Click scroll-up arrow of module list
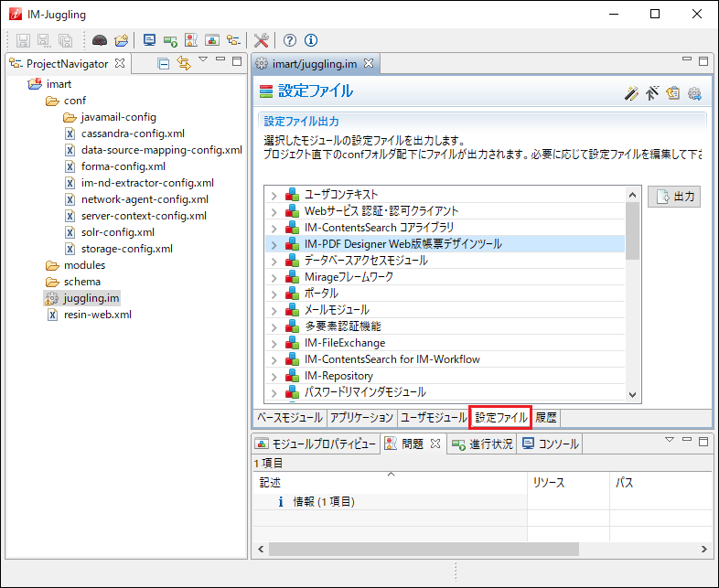This screenshot has width=719, height=588. tap(633, 195)
